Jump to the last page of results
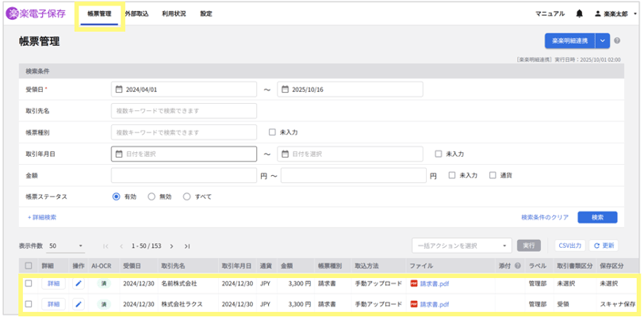Screen dimensions: 644x320 tap(187, 246)
